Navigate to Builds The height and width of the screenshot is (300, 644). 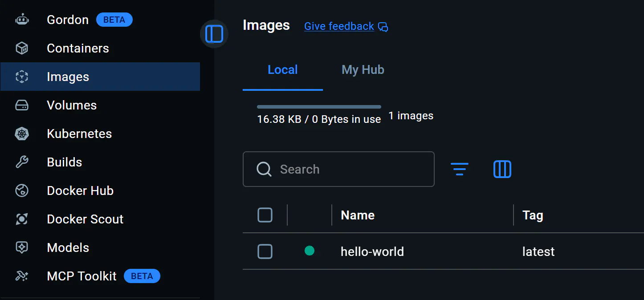pos(100,162)
